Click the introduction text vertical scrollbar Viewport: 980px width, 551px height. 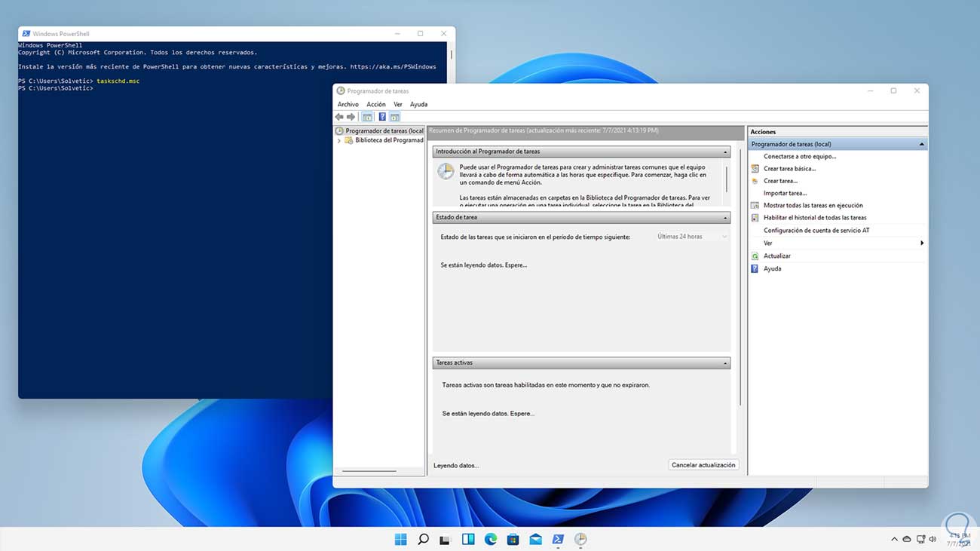(x=727, y=181)
